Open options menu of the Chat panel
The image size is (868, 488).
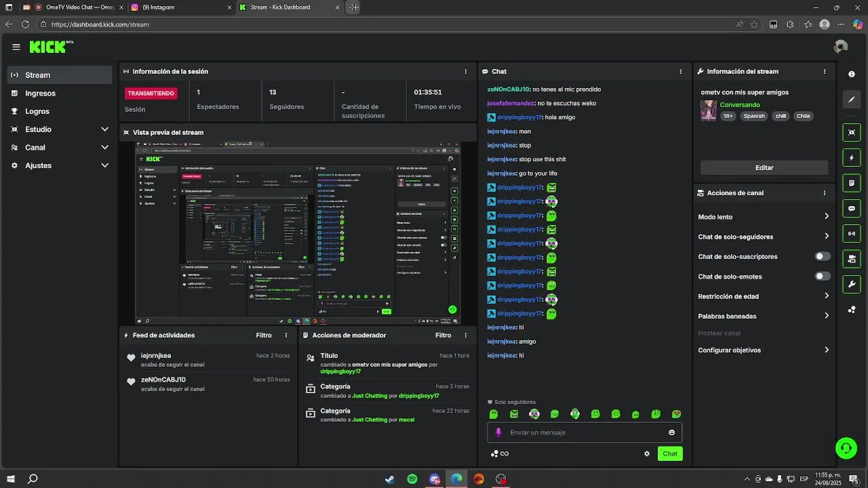[x=681, y=71]
